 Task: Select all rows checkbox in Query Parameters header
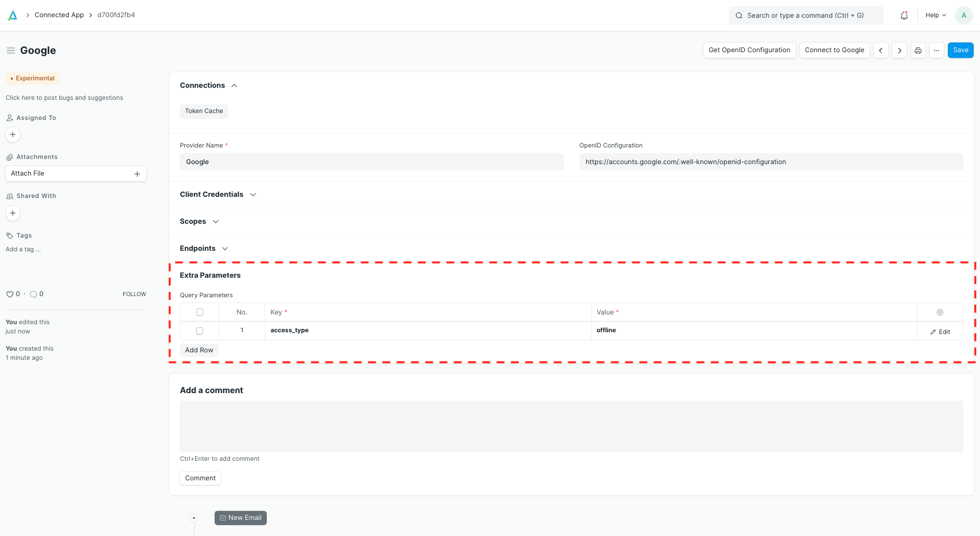pyautogui.click(x=200, y=312)
